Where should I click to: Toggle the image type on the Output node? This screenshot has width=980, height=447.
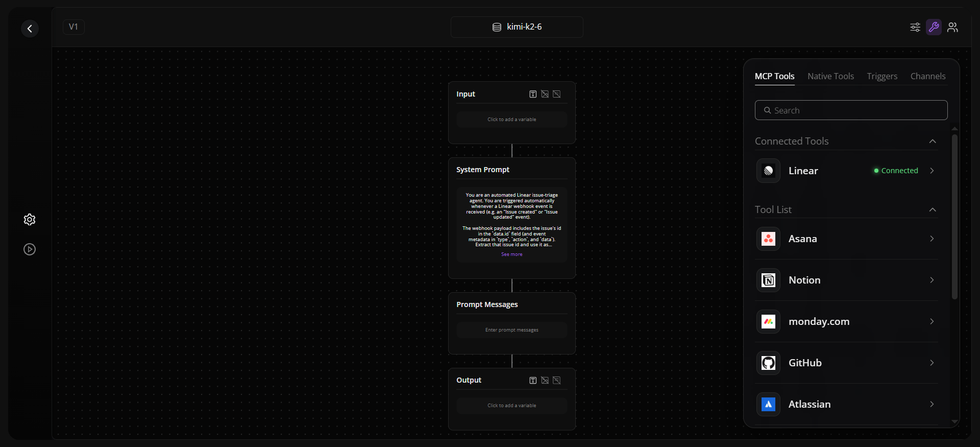[x=545, y=380]
